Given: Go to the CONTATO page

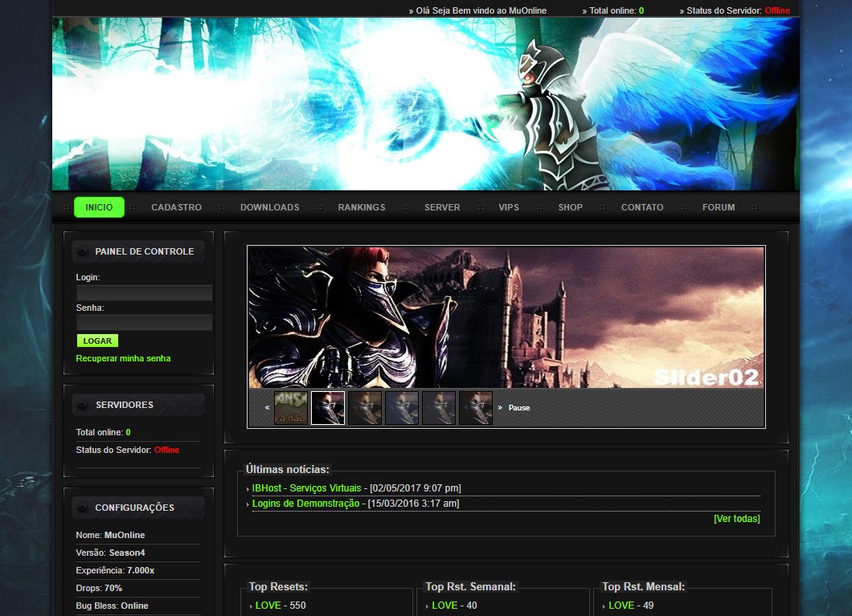Looking at the screenshot, I should 642,207.
